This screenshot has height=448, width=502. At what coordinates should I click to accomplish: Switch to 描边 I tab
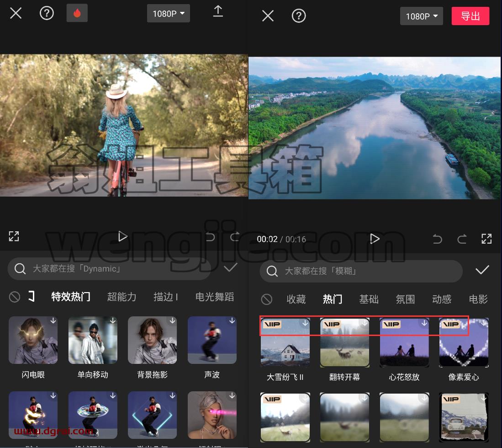[x=165, y=297]
